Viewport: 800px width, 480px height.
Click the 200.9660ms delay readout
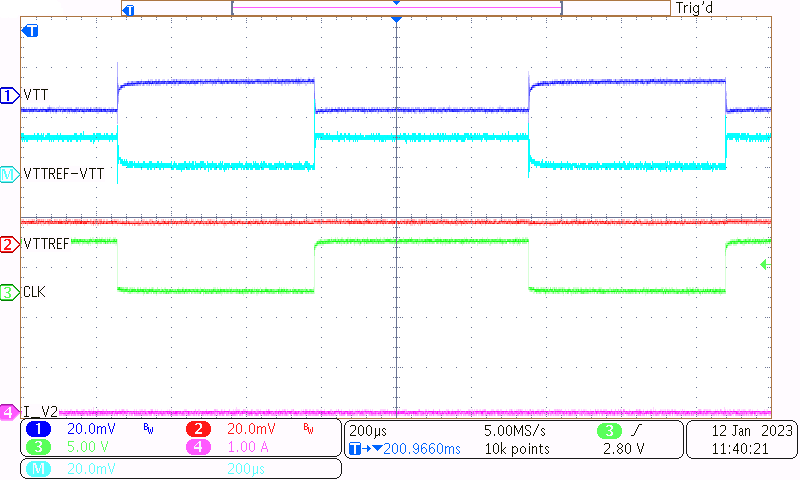[x=422, y=449]
